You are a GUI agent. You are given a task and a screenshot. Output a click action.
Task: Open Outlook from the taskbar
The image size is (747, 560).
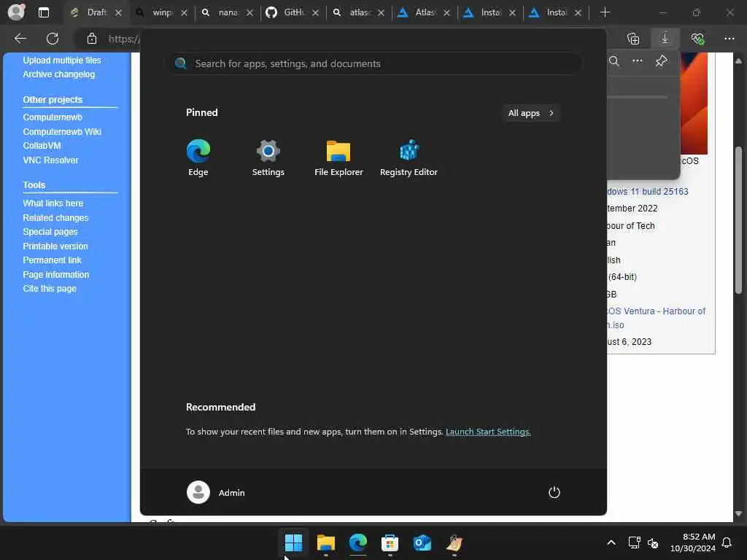pos(422,542)
